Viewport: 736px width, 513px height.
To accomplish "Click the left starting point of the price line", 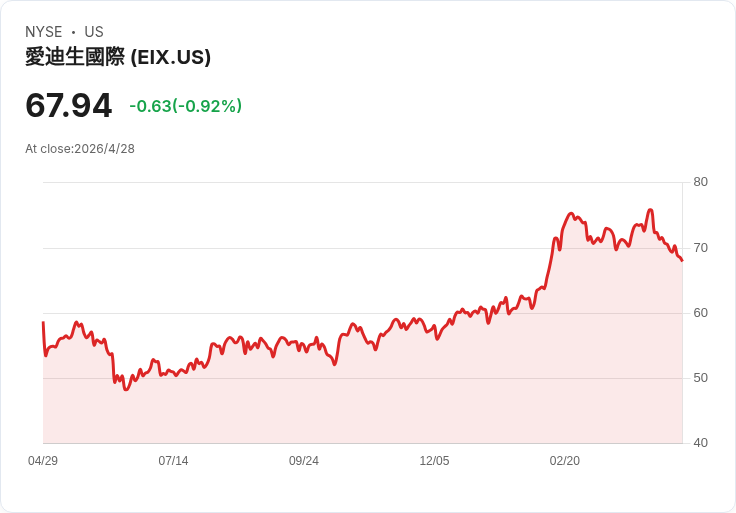I will 43,323.
